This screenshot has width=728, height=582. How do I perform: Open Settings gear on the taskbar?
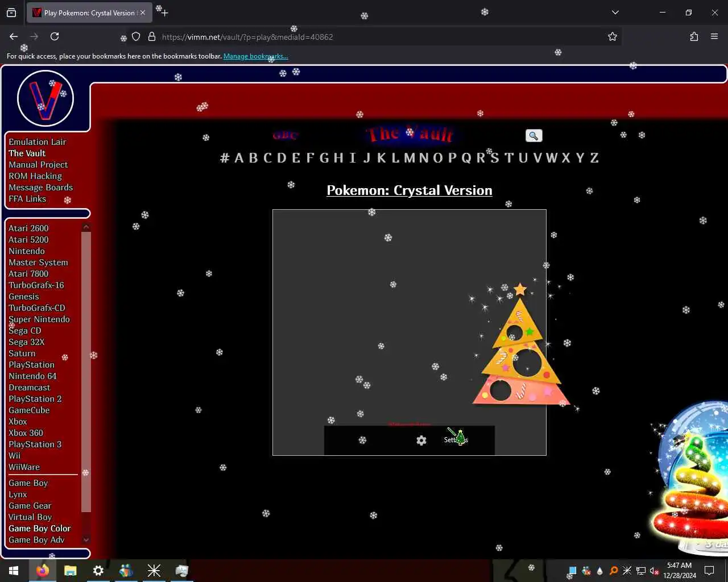click(98, 571)
